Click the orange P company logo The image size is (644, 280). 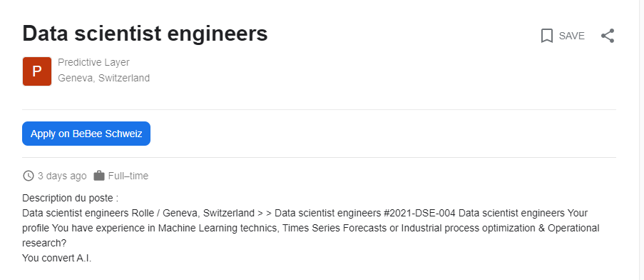coord(37,71)
